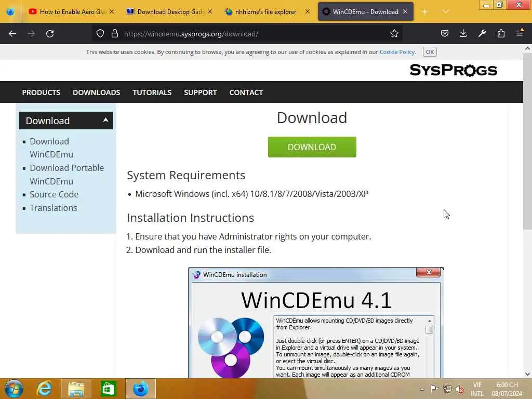This screenshot has width=532, height=399.
Task: Open the hamburger application menu
Action: [520, 33]
